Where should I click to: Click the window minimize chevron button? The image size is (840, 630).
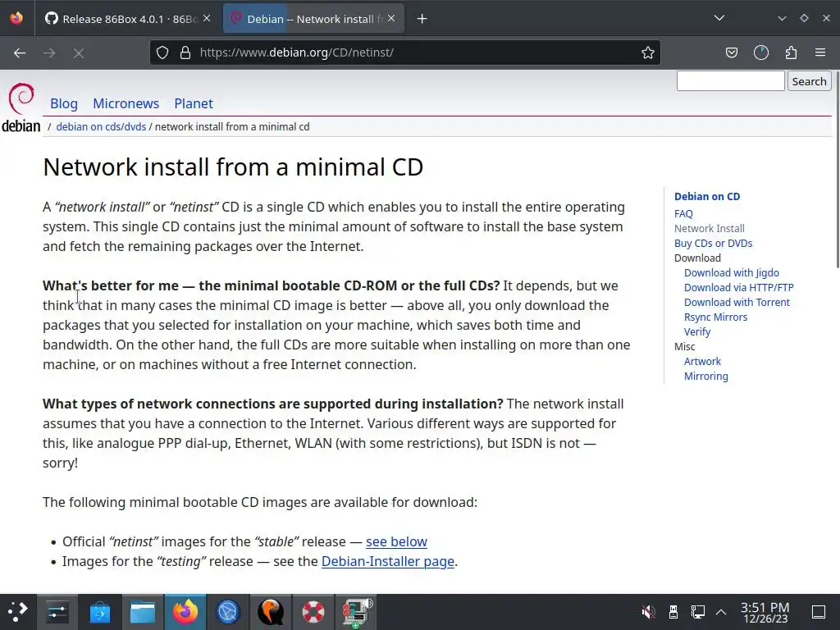(x=782, y=18)
